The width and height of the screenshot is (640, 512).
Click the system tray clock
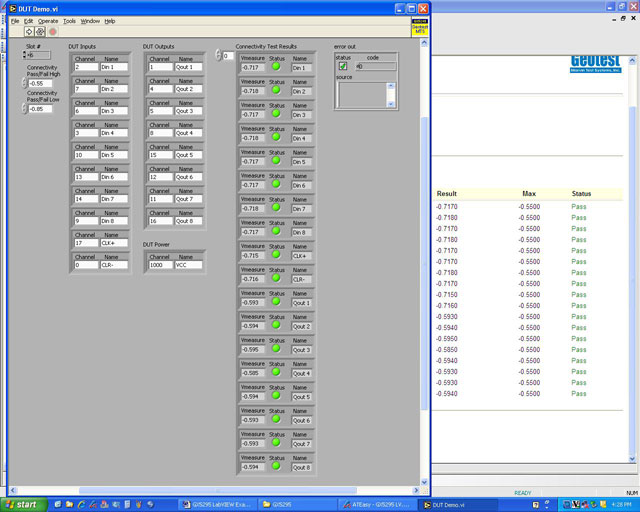point(622,505)
